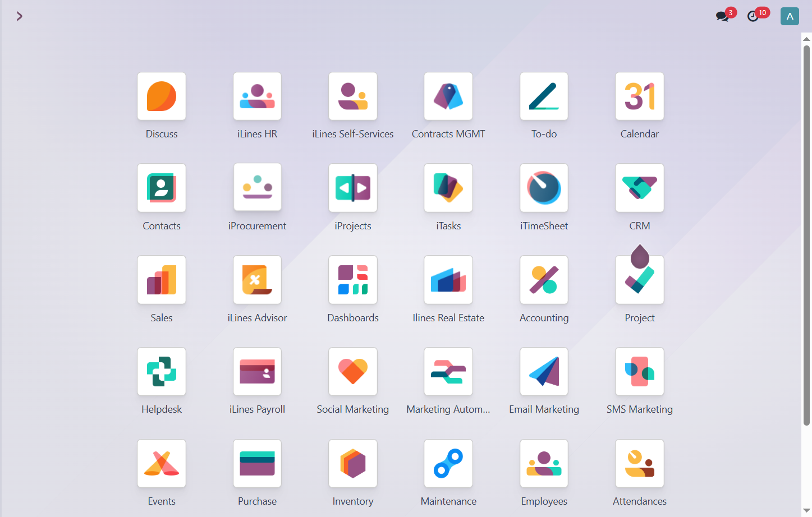The width and height of the screenshot is (812, 517).
Task: Launch the Inventory app
Action: tap(353, 464)
